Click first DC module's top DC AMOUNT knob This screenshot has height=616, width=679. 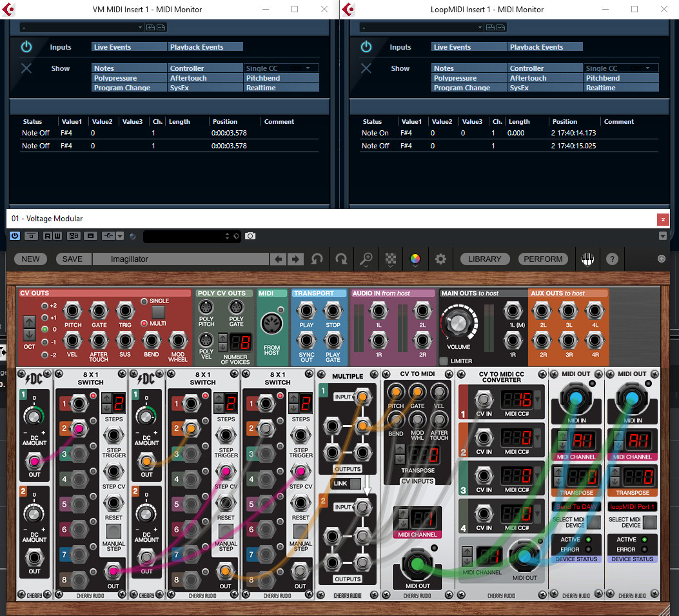pos(34,416)
